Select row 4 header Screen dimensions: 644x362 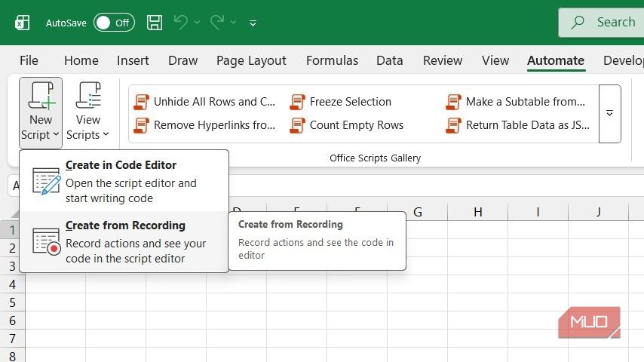pos(12,284)
